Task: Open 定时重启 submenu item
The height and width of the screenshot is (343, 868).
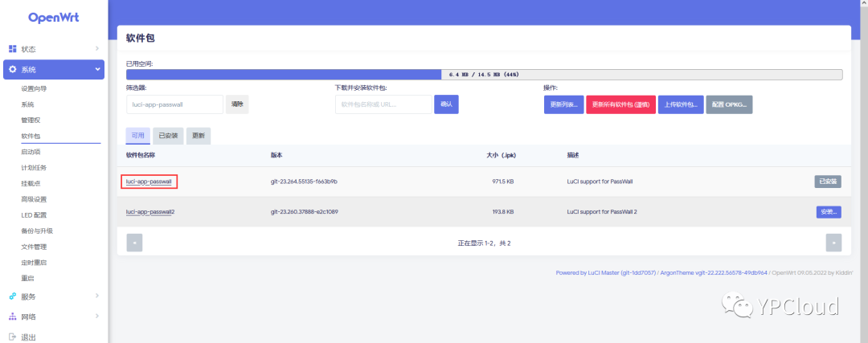Action: coord(34,262)
